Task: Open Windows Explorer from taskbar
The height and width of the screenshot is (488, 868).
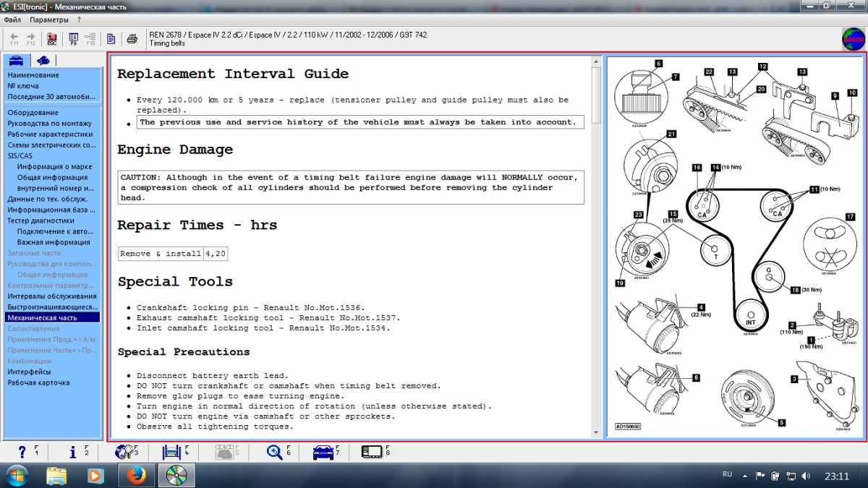Action: pyautogui.click(x=56, y=476)
